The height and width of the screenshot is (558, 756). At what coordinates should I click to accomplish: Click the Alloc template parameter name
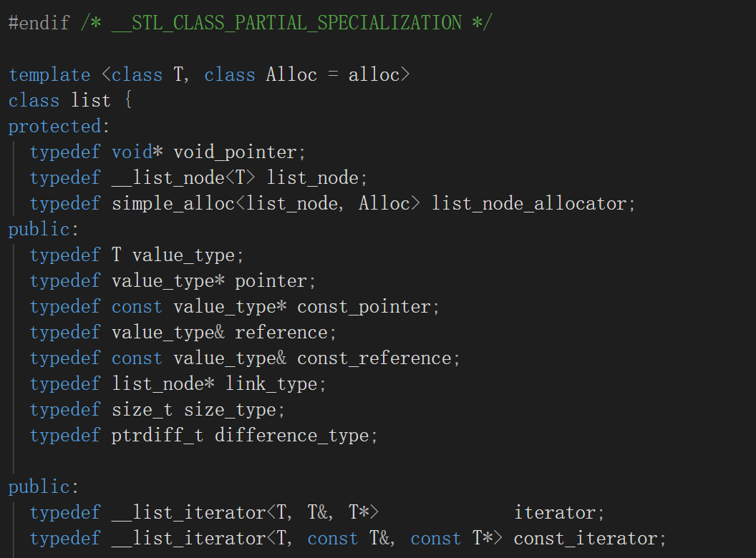tap(291, 74)
